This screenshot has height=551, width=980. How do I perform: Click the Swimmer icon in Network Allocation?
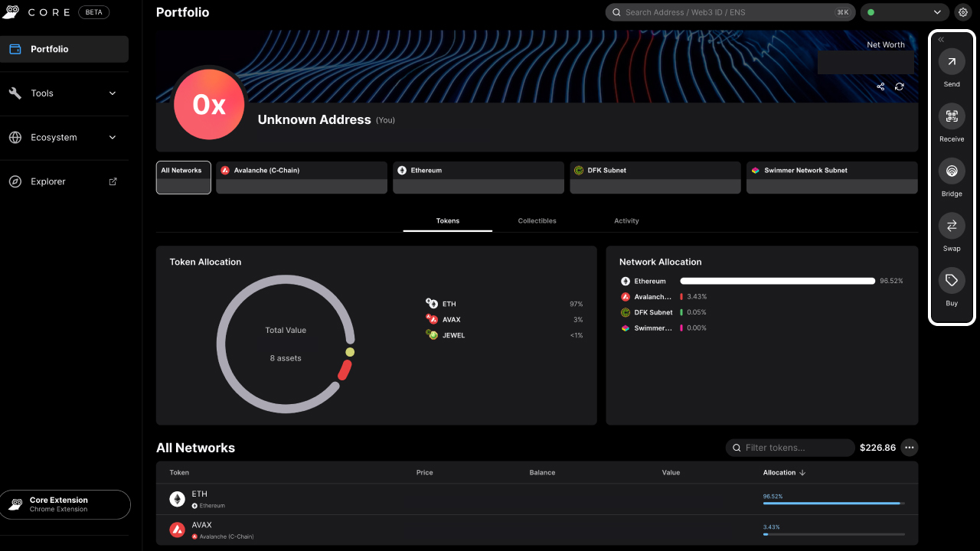pyautogui.click(x=626, y=328)
